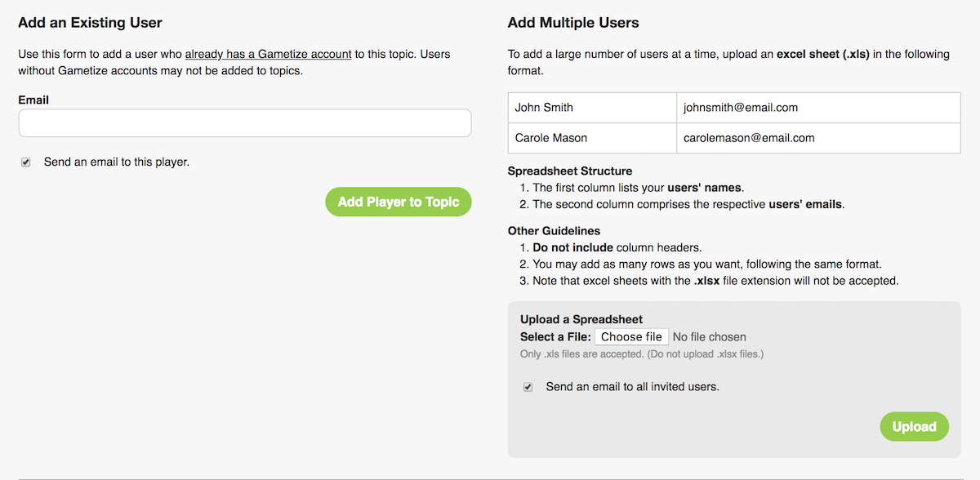The width and height of the screenshot is (980, 480).
Task: Click the 'Email' field label
Action: (33, 100)
